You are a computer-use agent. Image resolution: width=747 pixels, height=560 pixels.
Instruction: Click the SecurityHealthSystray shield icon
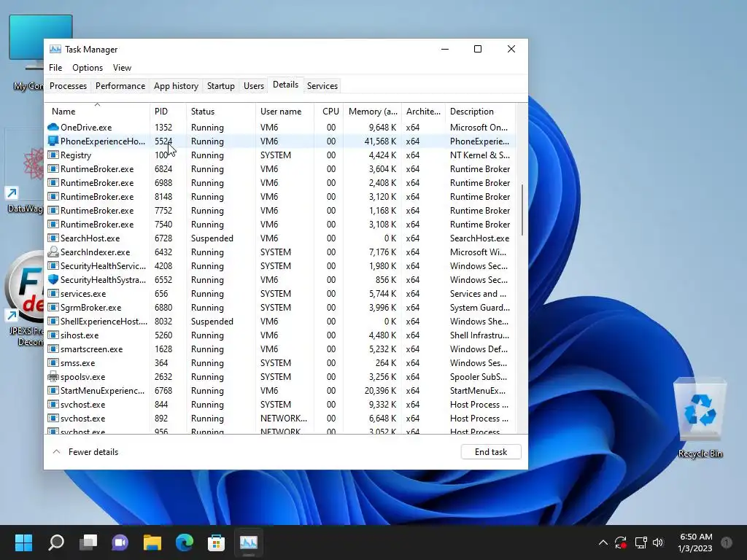pyautogui.click(x=53, y=279)
